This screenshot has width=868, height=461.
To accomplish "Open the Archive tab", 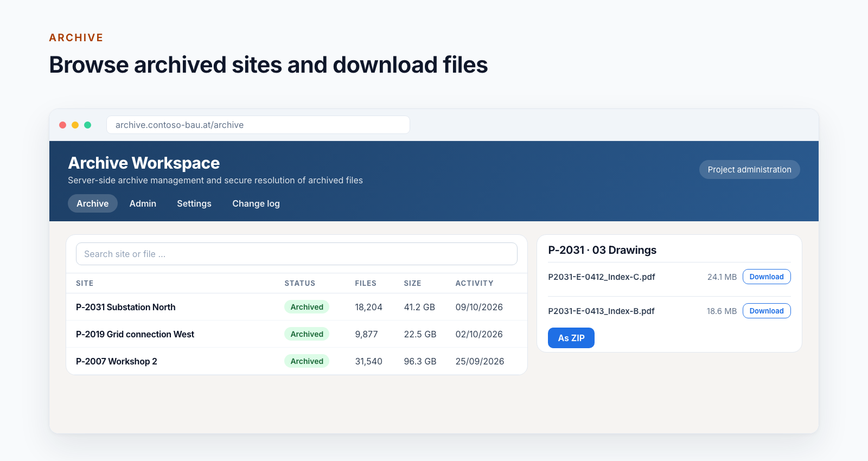I will (92, 203).
